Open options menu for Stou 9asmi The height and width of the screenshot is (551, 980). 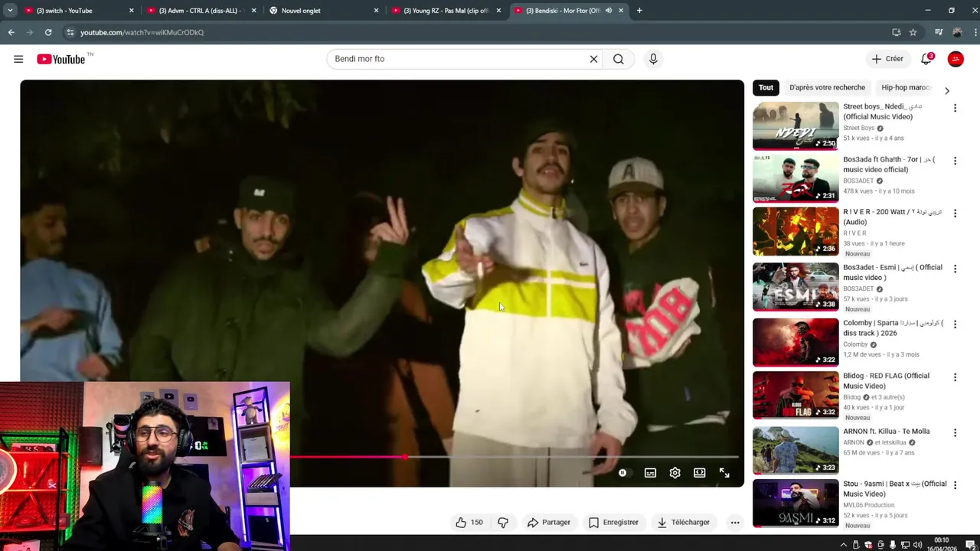(955, 485)
